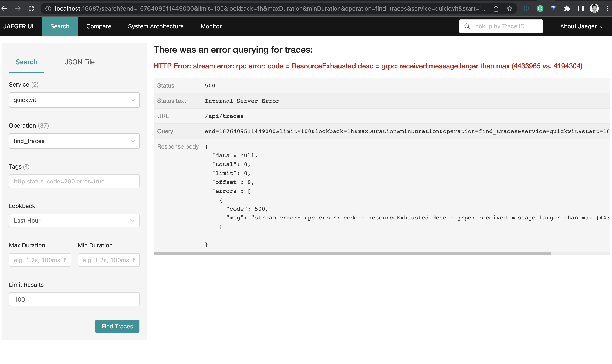This screenshot has width=612, height=364.
Task: Click the /api/traces URL value
Action: tap(224, 116)
